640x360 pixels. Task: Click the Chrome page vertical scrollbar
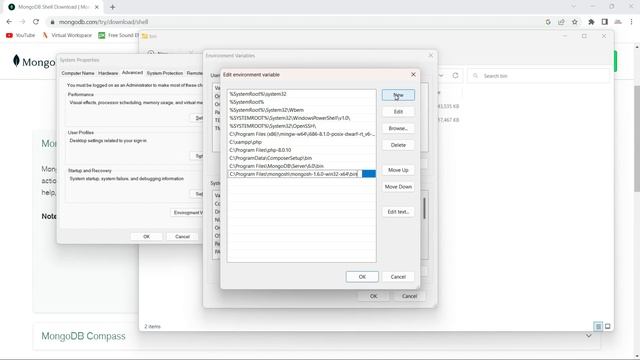[637, 139]
